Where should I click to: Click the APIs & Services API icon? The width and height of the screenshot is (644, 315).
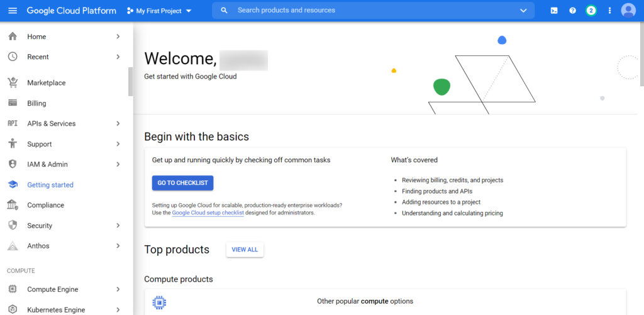[x=13, y=124]
